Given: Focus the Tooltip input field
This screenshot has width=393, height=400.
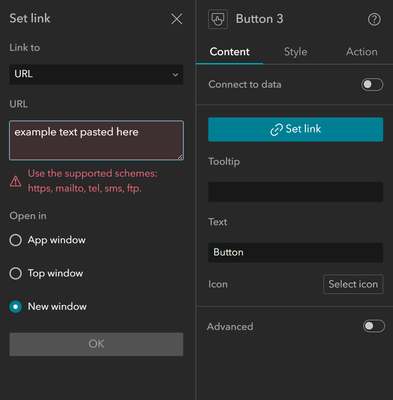Looking at the screenshot, I should click(295, 192).
